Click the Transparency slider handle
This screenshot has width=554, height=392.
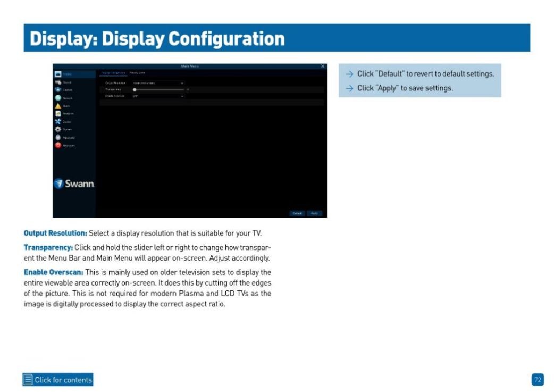[135, 90]
